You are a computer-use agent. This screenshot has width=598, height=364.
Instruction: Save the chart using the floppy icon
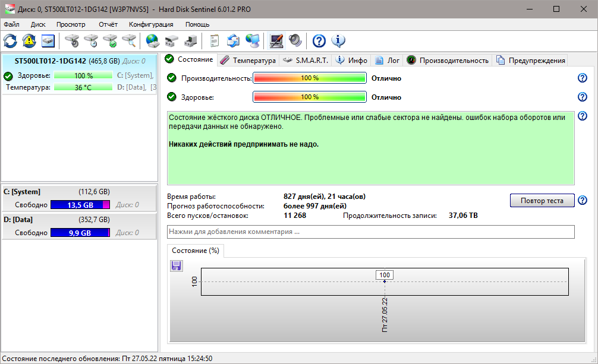tap(177, 265)
